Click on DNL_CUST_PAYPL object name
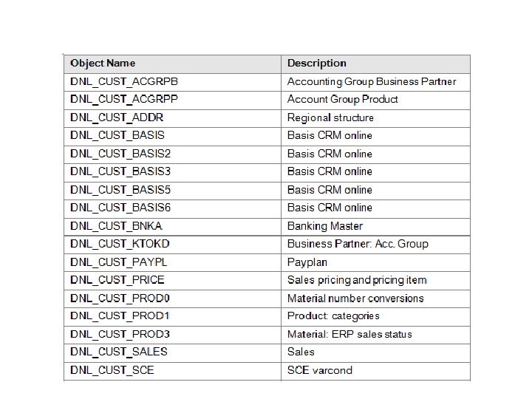532x399 pixels. [x=119, y=262]
